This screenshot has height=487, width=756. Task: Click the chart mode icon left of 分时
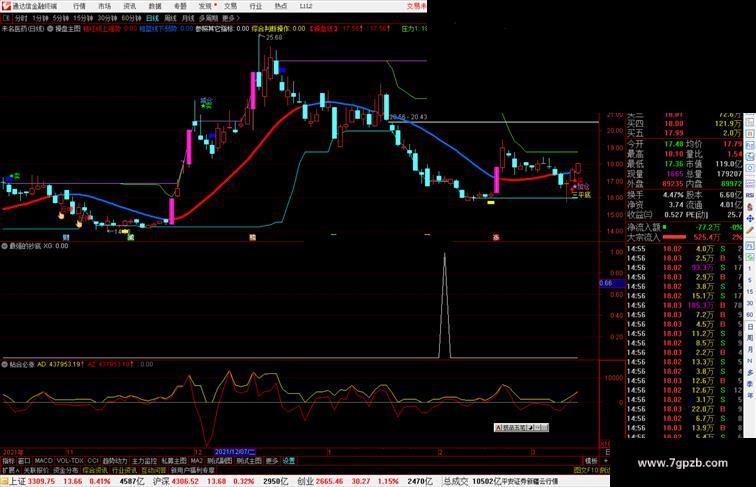(x=7, y=18)
